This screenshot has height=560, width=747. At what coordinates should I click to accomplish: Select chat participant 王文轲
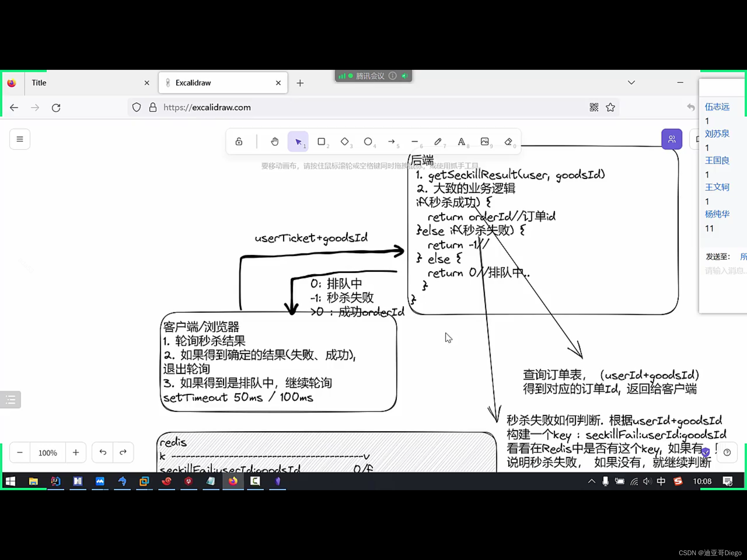click(x=717, y=187)
